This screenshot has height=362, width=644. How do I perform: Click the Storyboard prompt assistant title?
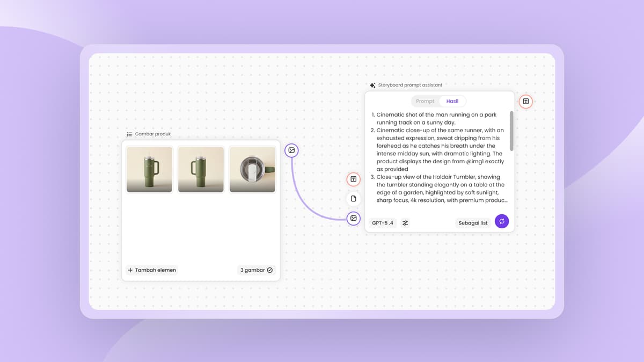point(410,85)
